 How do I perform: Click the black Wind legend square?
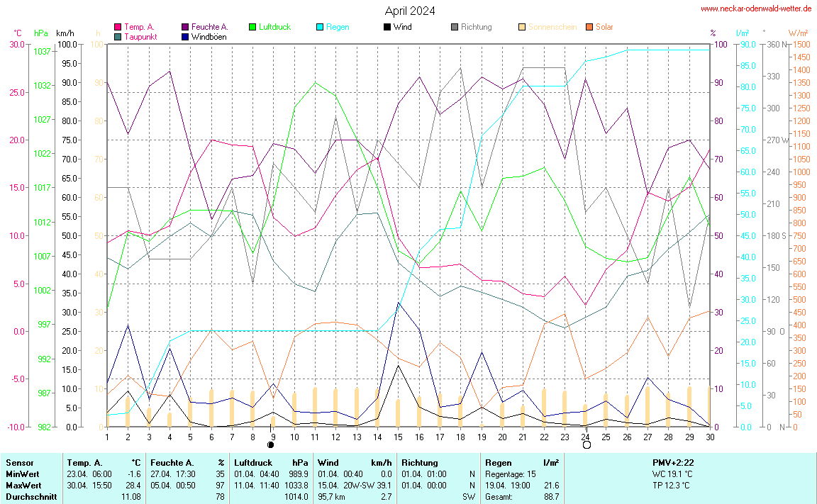coord(387,27)
